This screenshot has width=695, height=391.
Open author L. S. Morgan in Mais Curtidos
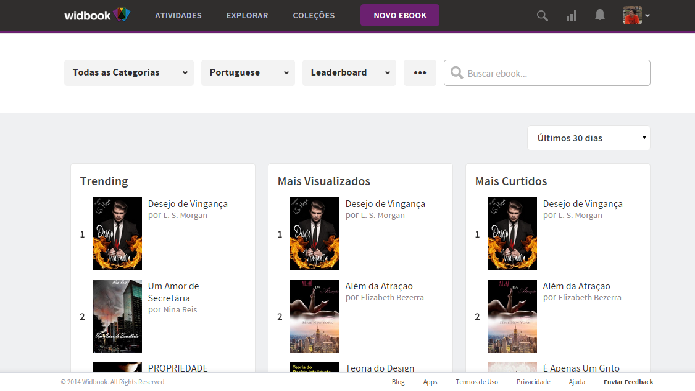pyautogui.click(x=573, y=215)
